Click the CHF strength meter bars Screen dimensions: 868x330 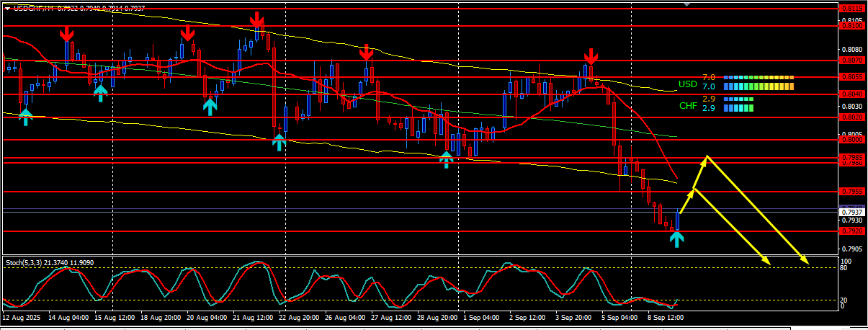click(738, 104)
